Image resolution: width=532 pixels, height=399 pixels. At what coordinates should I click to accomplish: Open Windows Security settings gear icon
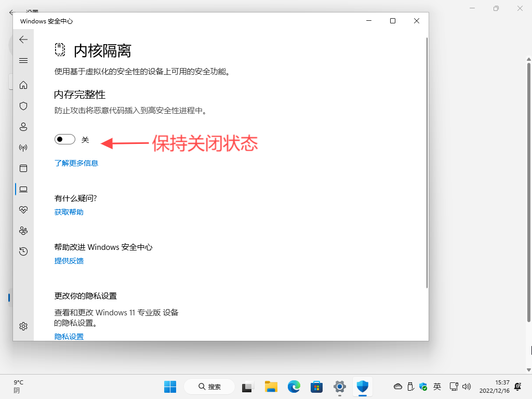(23, 326)
